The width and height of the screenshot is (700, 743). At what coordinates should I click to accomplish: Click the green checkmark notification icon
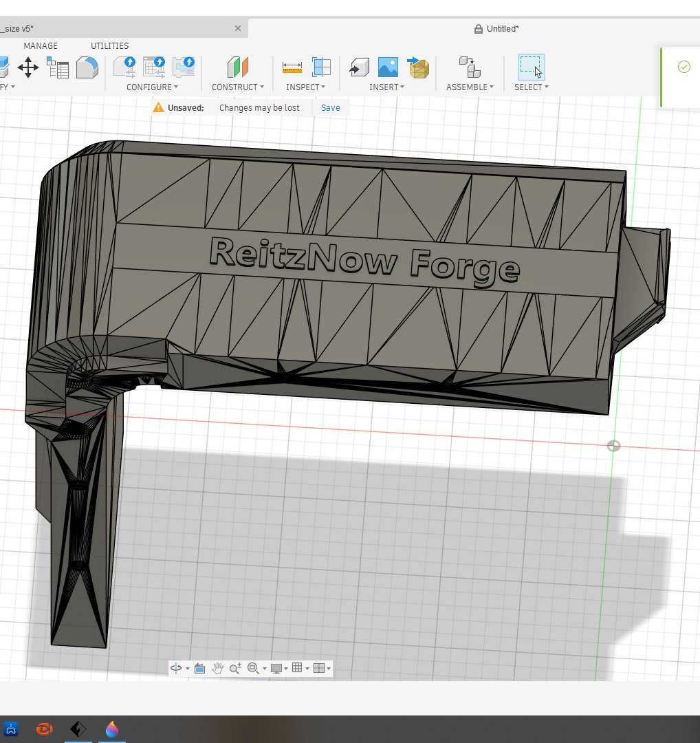[684, 67]
